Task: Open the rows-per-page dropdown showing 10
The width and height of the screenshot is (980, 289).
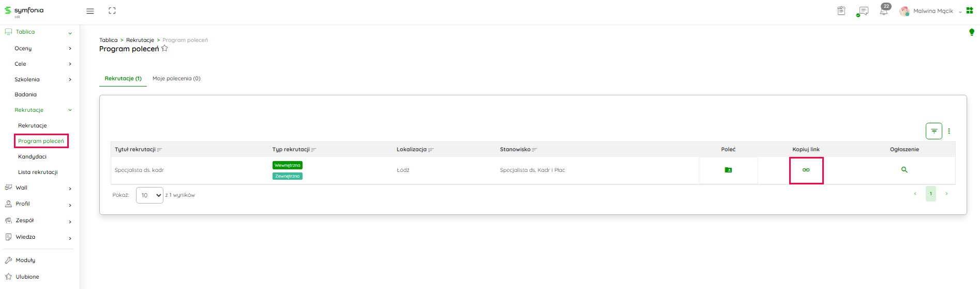Action: [x=149, y=195]
